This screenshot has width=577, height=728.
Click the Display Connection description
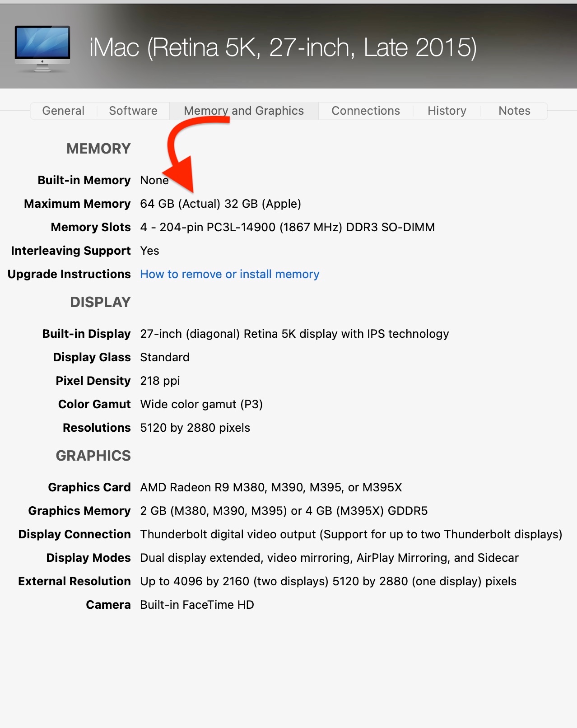351,534
